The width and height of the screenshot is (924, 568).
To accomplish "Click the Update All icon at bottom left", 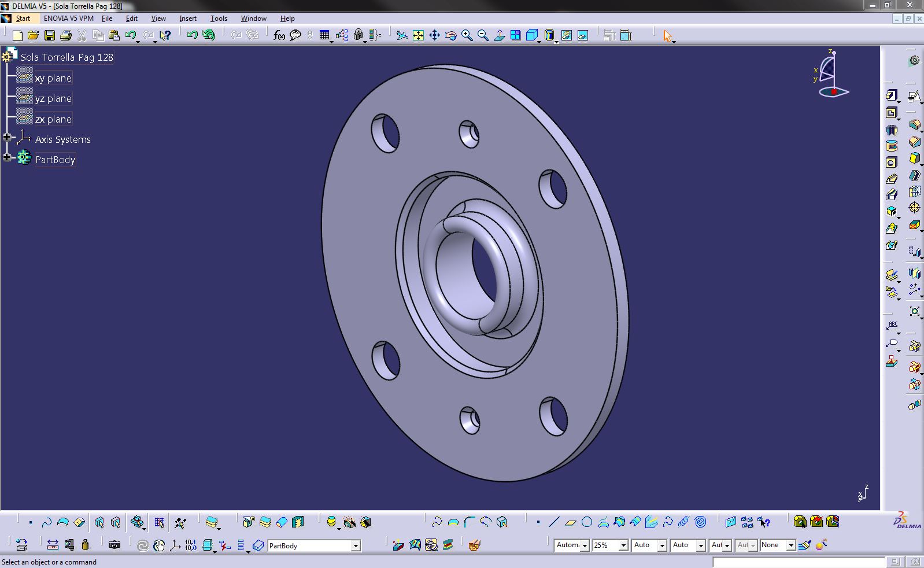I will (142, 545).
